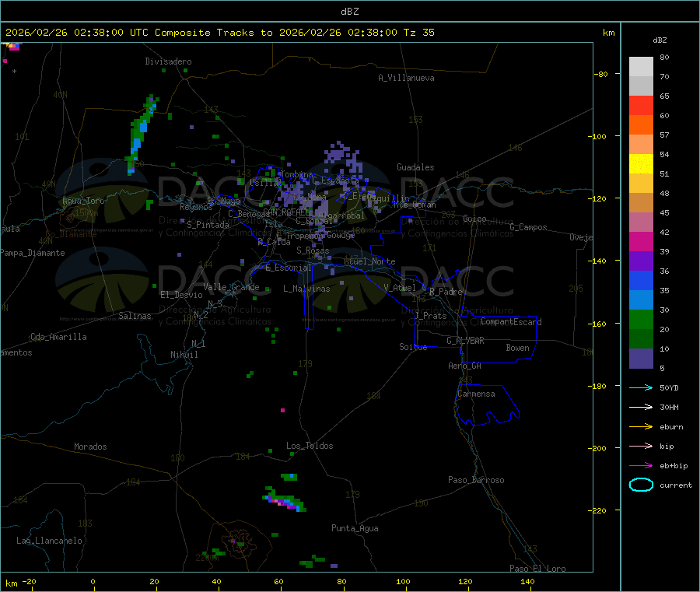
Task: Click the E_Escorial map label
Action: click(289, 268)
